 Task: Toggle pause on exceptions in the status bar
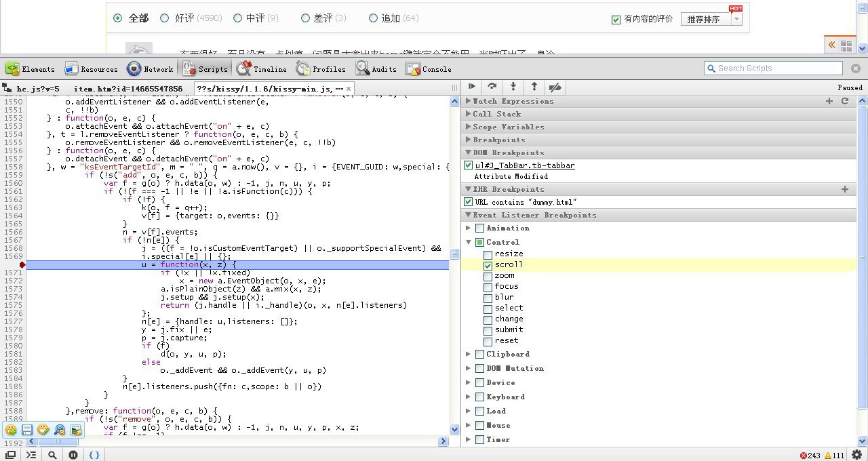(x=73, y=454)
